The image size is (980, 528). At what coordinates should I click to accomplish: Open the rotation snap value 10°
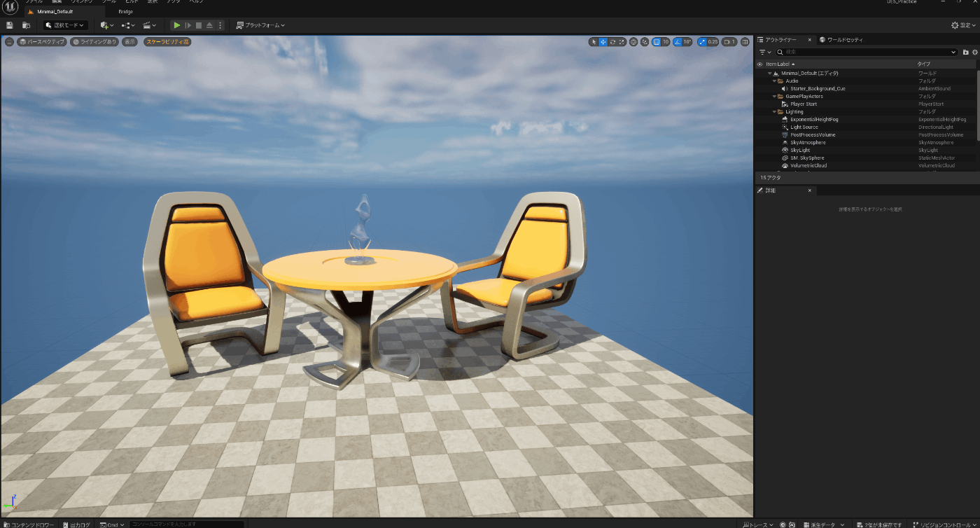[687, 42]
